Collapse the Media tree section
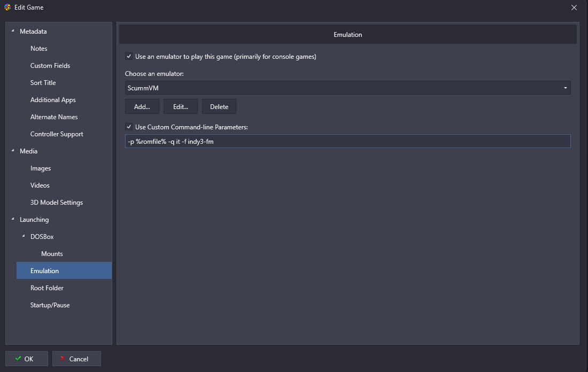 point(13,150)
